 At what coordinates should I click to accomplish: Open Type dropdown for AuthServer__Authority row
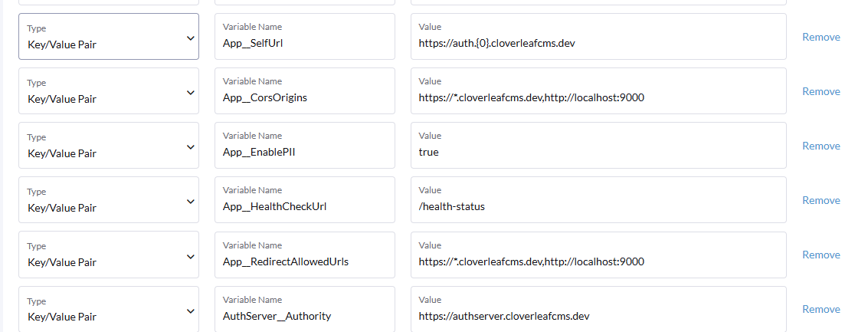pyautogui.click(x=109, y=309)
